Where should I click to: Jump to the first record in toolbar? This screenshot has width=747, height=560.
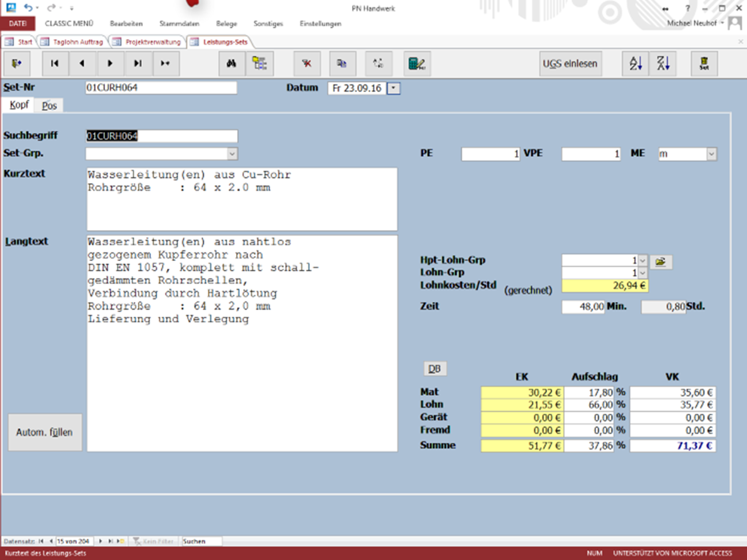pos(55,64)
